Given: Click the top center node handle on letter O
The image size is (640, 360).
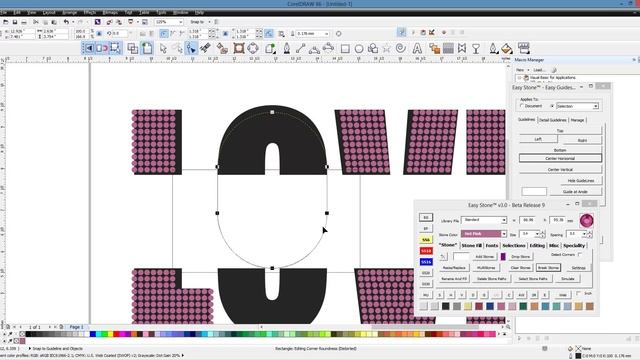Looking at the screenshot, I should 272,112.
